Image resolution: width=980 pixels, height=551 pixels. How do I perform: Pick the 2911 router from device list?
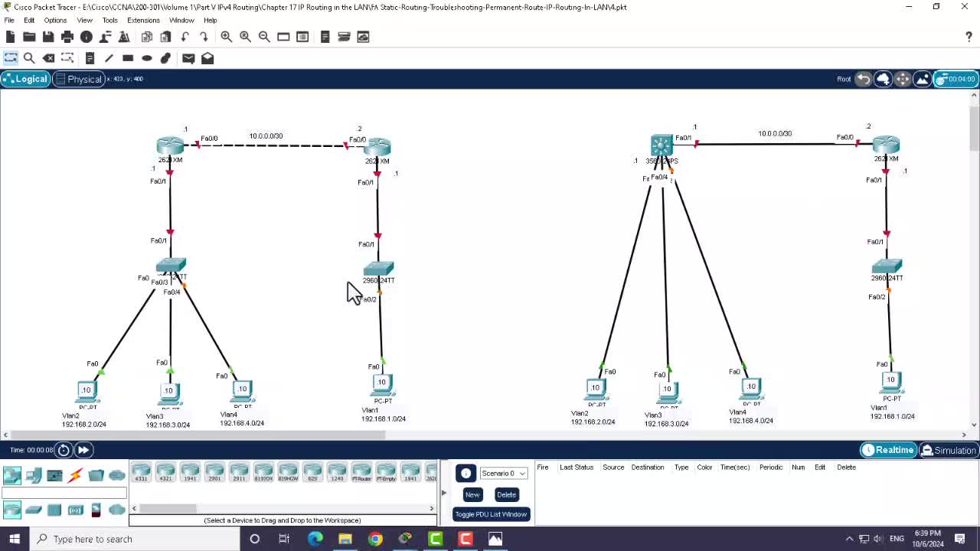pyautogui.click(x=239, y=473)
